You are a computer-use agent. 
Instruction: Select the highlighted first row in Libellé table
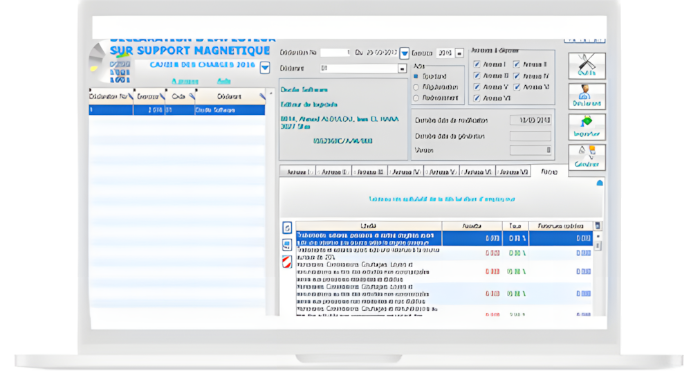coord(444,238)
